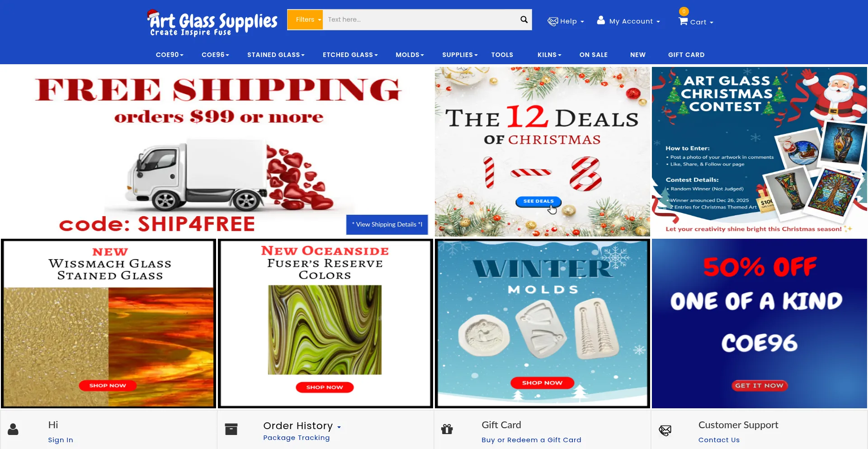
Task: Open the Kilns dropdown menu
Action: [x=549, y=55]
